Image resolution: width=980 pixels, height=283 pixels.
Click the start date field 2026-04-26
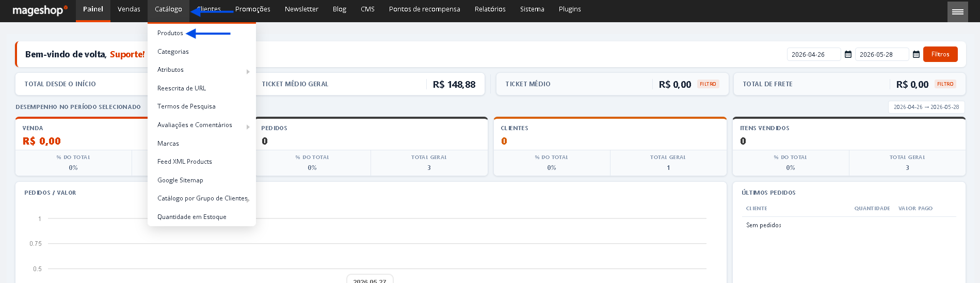[x=814, y=54]
